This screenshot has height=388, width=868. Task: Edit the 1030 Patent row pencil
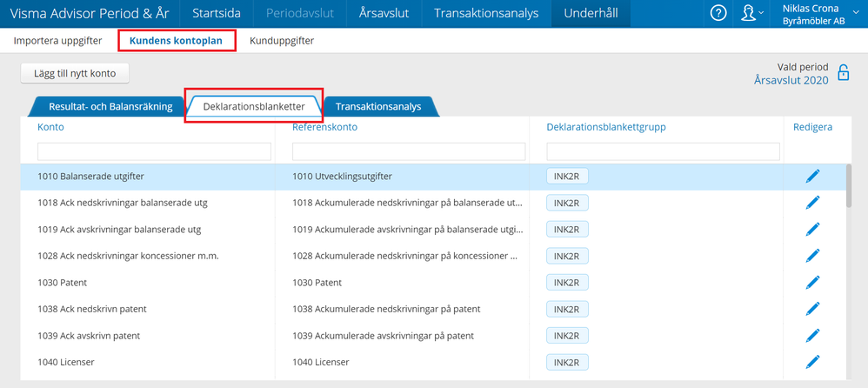[x=812, y=283]
